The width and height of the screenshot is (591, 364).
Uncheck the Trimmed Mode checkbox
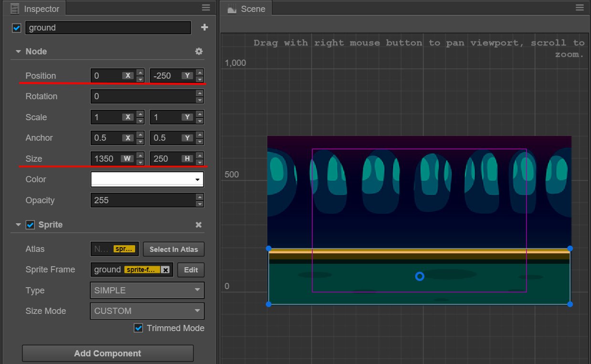pyautogui.click(x=138, y=328)
